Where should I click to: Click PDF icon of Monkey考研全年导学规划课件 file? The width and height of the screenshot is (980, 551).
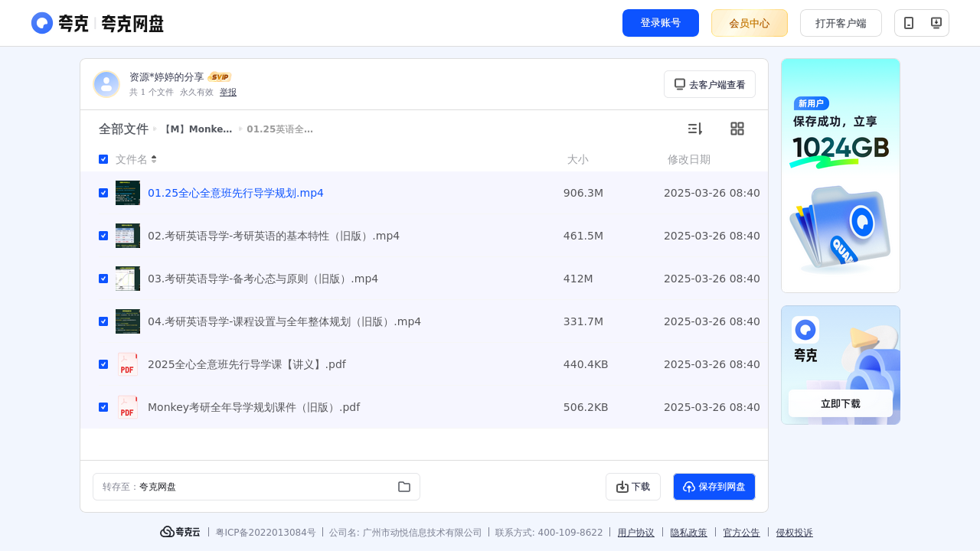(128, 407)
